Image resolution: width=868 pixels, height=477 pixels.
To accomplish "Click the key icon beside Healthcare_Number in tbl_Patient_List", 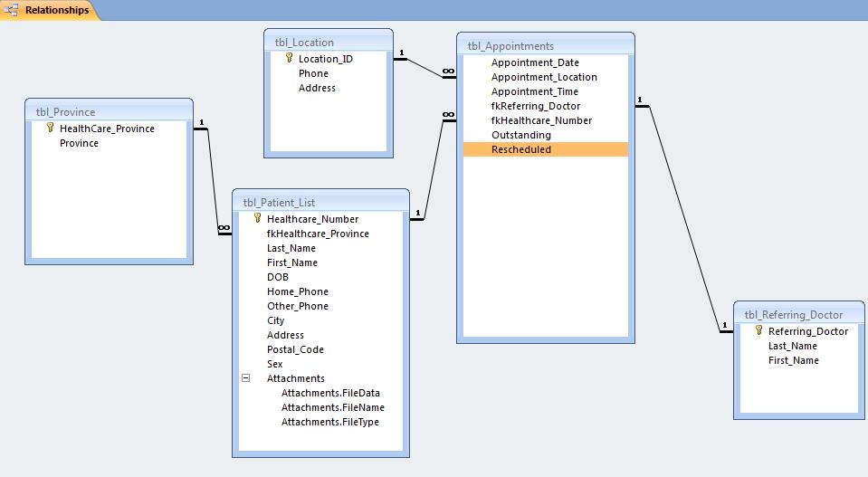I will pos(257,218).
